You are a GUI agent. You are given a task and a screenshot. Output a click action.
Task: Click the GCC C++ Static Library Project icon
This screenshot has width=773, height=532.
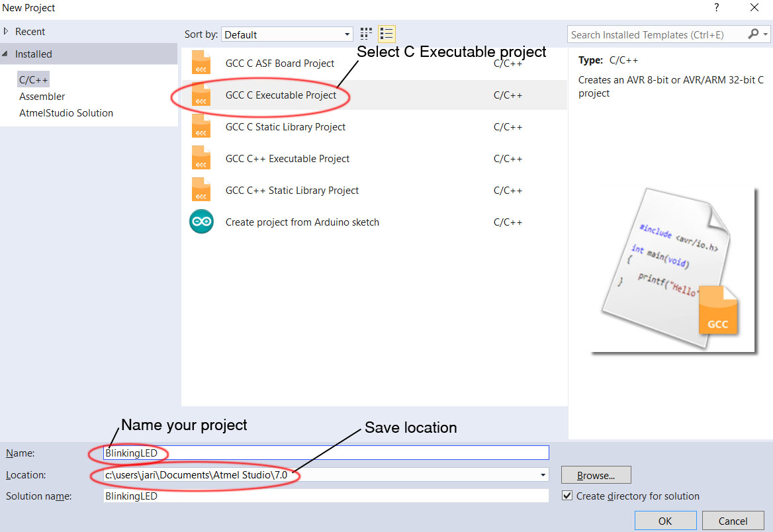[201, 191]
